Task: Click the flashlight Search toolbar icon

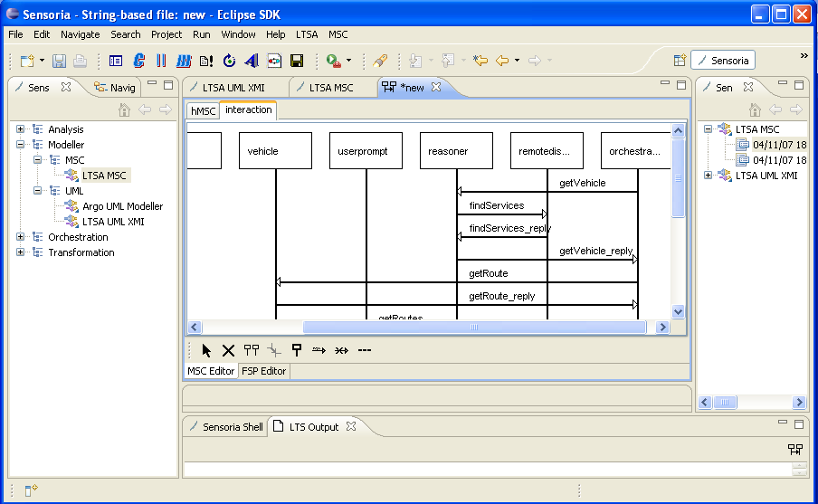Action: tap(380, 61)
